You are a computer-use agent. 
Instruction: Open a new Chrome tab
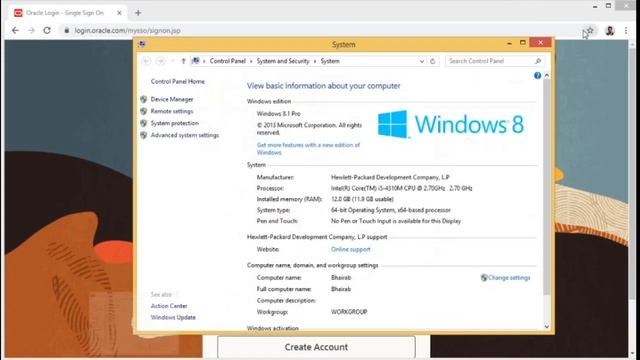pos(138,13)
